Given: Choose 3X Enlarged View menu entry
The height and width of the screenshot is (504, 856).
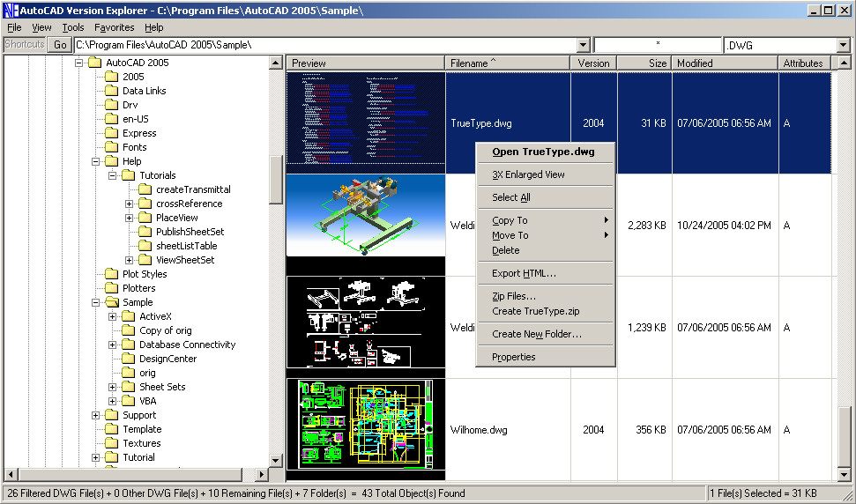Looking at the screenshot, I should [546, 175].
